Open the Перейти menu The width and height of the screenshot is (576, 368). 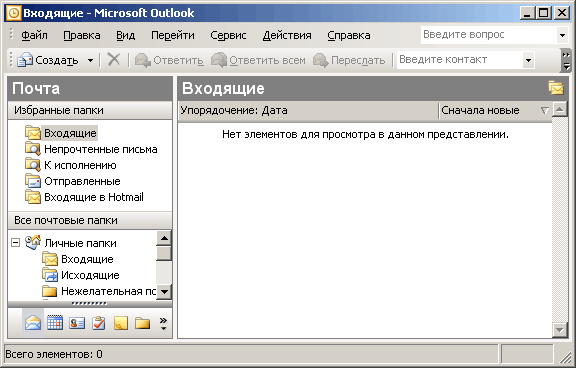coord(173,35)
